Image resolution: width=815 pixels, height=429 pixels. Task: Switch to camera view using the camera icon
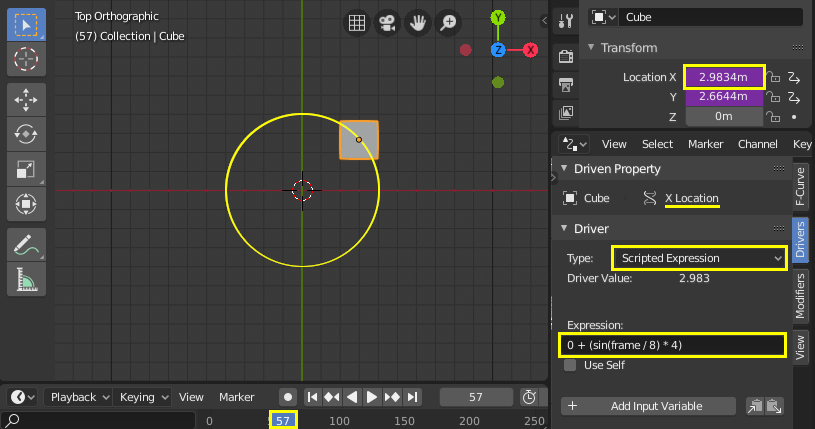[x=385, y=23]
